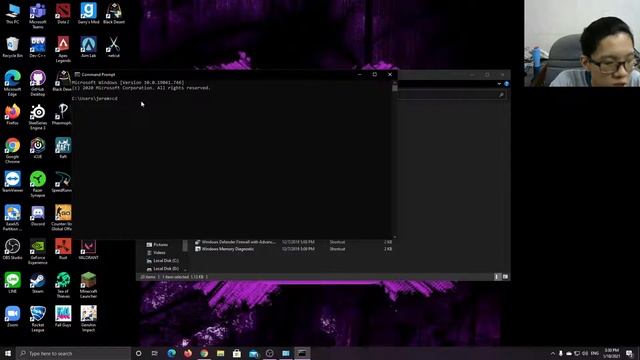Screen dimensions: 640x360
Task: Select the Dota 2 desktop shortcut
Action: [x=63, y=13]
